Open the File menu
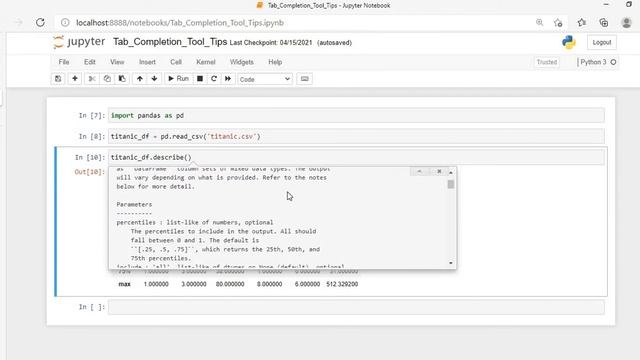This screenshot has height=360, width=640. click(x=64, y=62)
